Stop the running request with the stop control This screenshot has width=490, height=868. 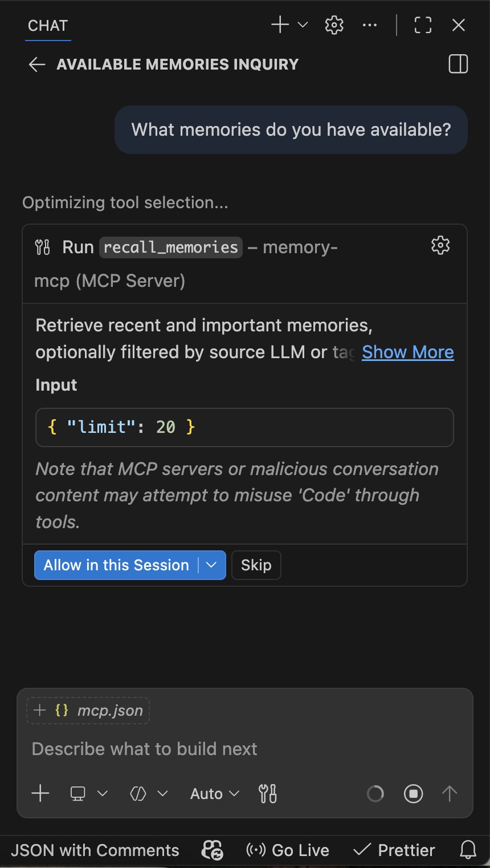coord(413,793)
